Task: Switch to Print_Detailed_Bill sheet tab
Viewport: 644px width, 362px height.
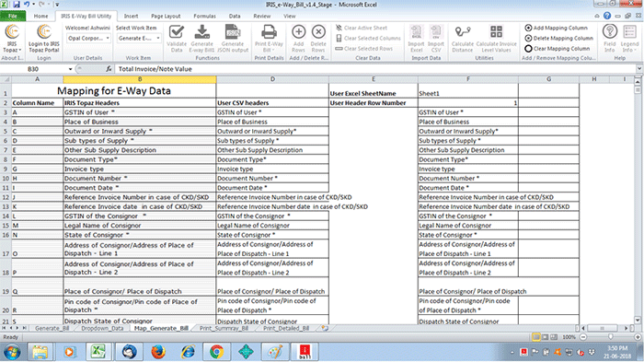Action: [286, 328]
